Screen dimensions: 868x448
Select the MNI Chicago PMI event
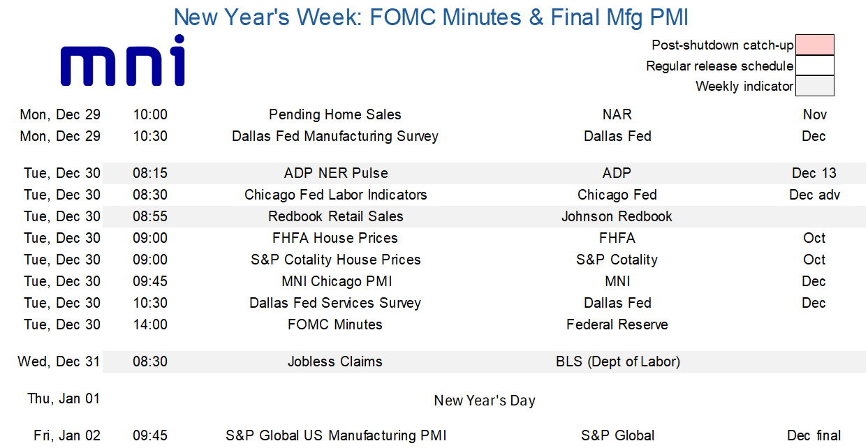tap(336, 281)
